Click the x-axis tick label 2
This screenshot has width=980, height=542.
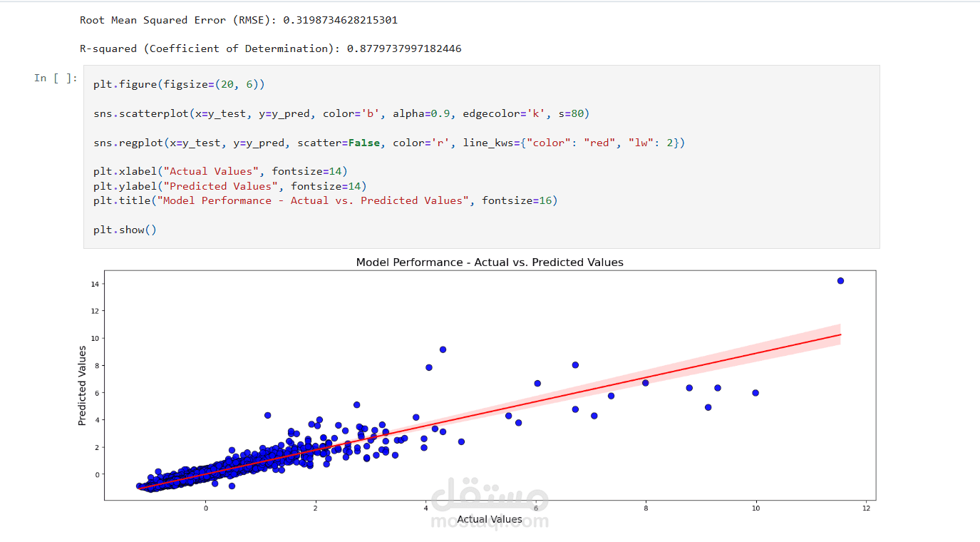pos(316,508)
